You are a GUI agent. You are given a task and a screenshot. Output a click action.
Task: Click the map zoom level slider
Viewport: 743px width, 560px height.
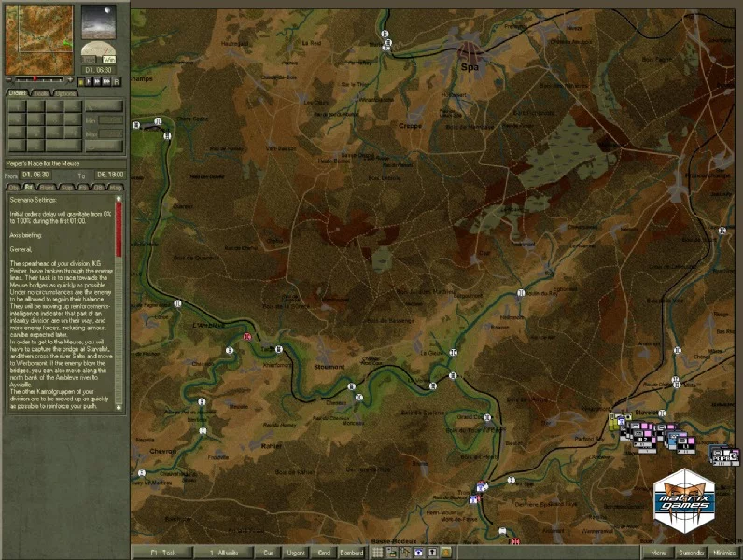click(x=39, y=79)
